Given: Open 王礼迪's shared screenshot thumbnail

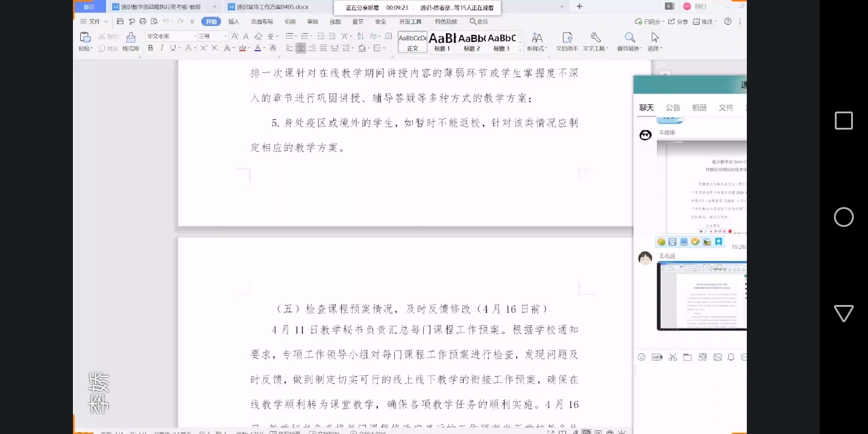Looking at the screenshot, I should (x=702, y=295).
